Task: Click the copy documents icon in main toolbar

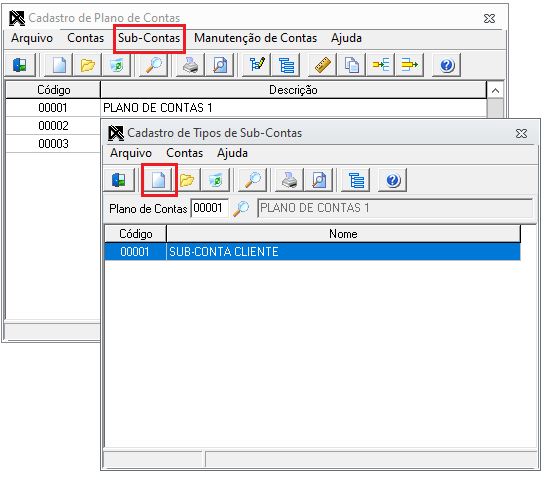Action: coord(352,65)
